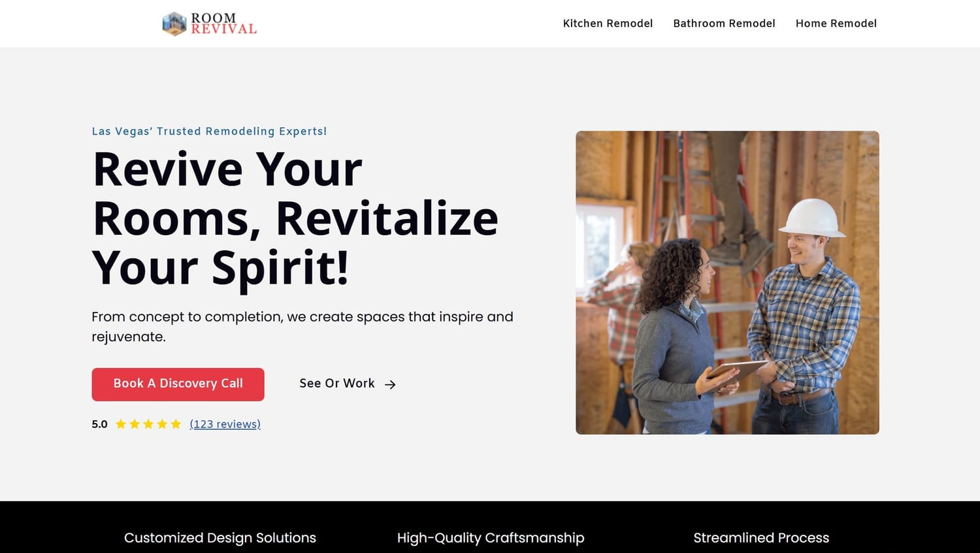
Task: Click the 5.0 rating score
Action: (x=99, y=424)
